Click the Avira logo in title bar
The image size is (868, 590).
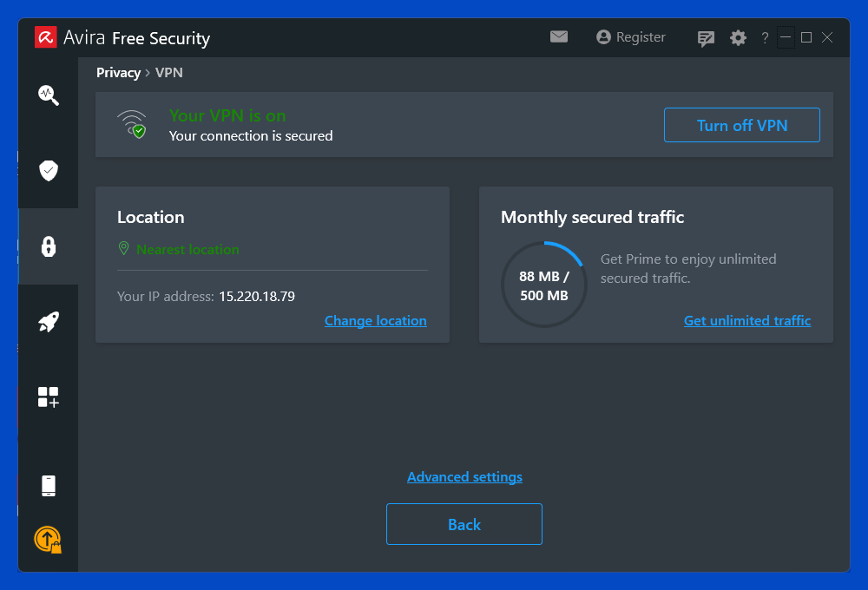pos(45,37)
